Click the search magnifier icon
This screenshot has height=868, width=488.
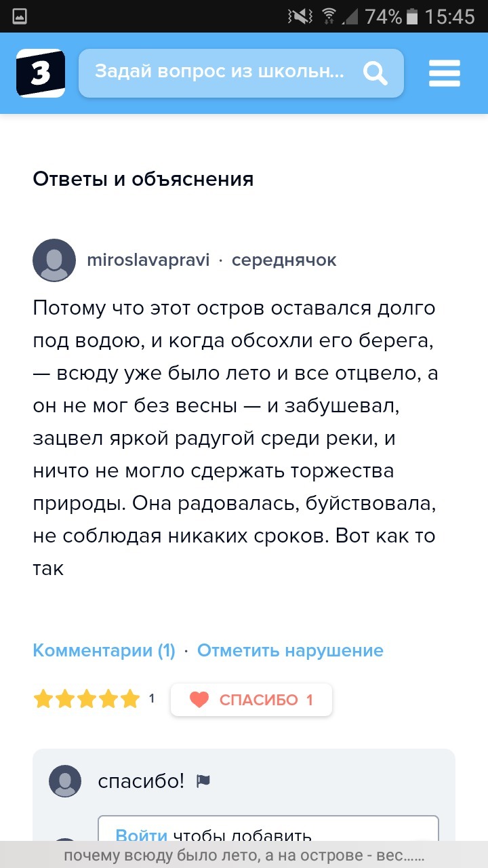pyautogui.click(x=374, y=73)
